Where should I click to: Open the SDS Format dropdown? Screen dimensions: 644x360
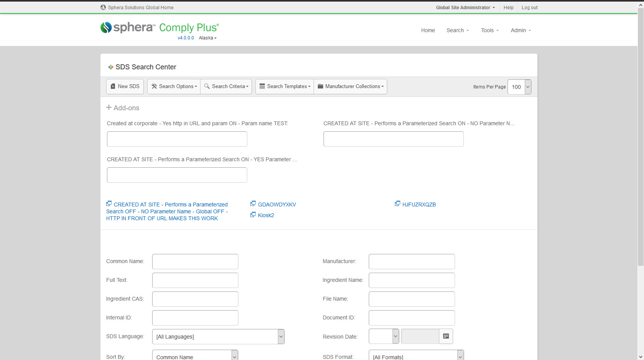pos(416,355)
